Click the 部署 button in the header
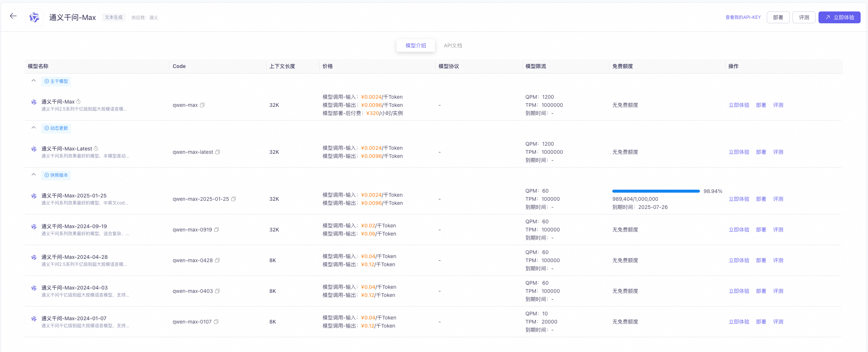 click(x=778, y=17)
